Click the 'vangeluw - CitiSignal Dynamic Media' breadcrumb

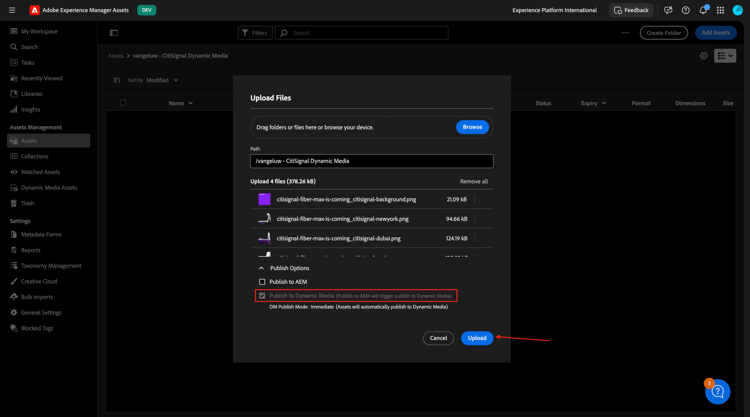click(180, 56)
